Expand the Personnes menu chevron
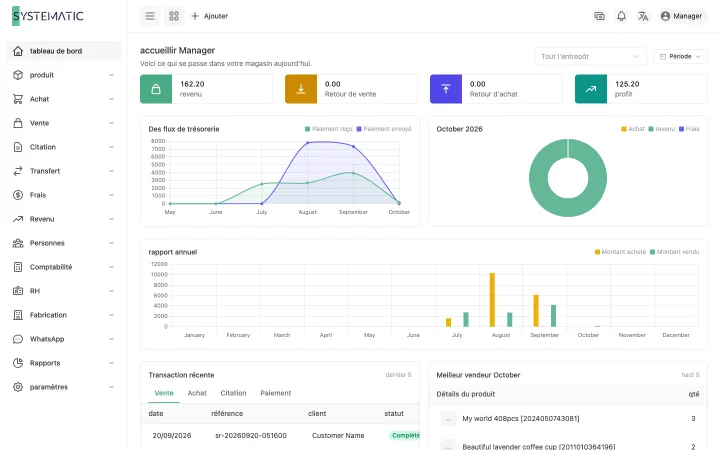Viewport: 720px width, 450px height. point(111,243)
